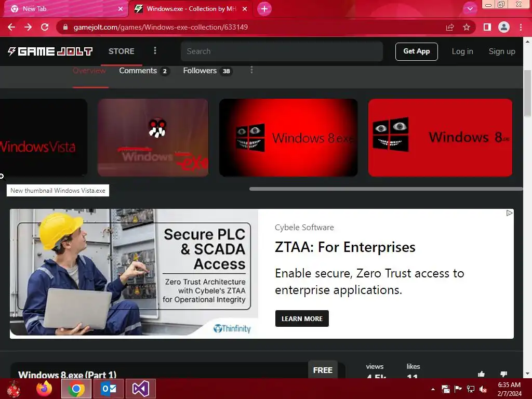Click the Get App button
The image size is (532, 399).
click(416, 51)
